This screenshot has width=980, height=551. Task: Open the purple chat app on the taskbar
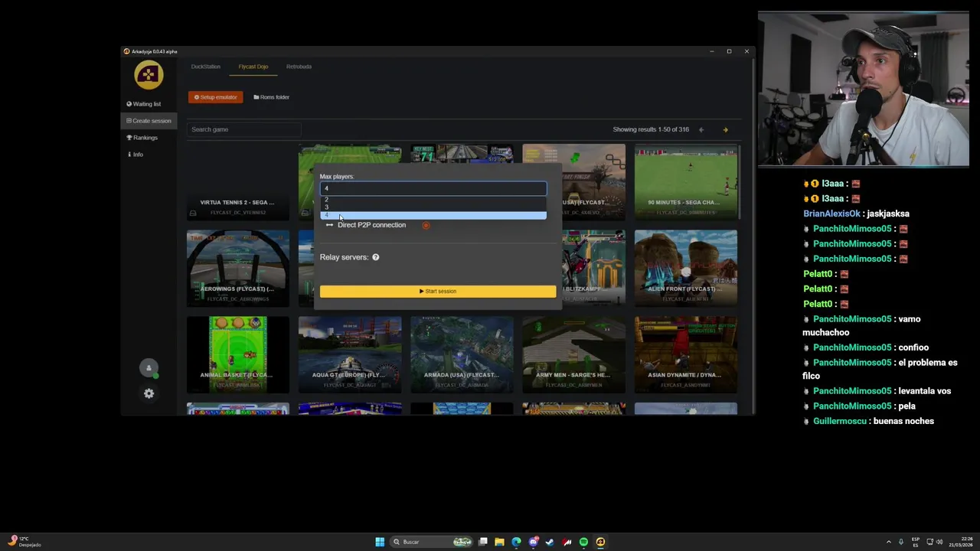(x=534, y=542)
